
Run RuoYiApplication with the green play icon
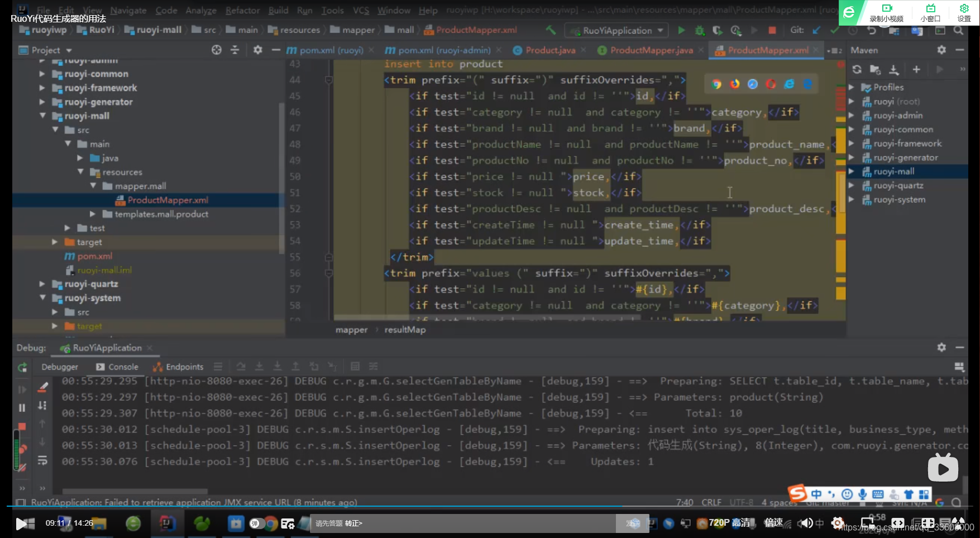[x=681, y=30]
